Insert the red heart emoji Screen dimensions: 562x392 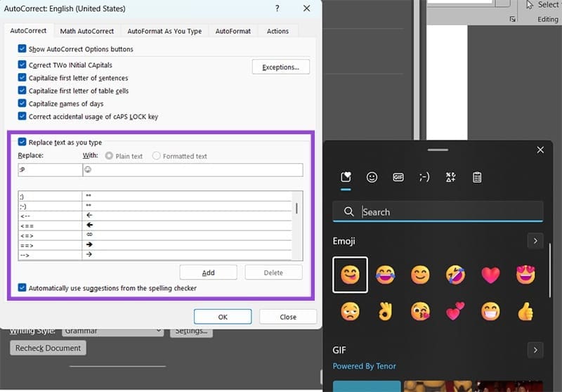pos(491,274)
